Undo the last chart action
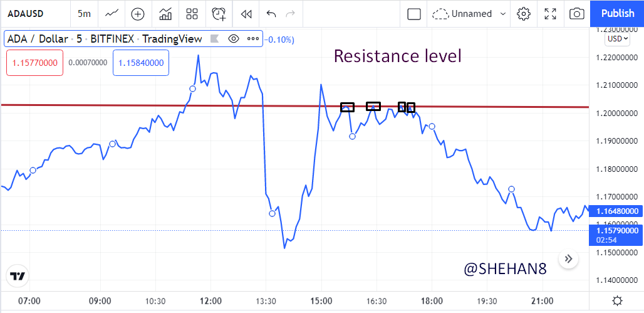Screen dimensions: 644x313 271,14
